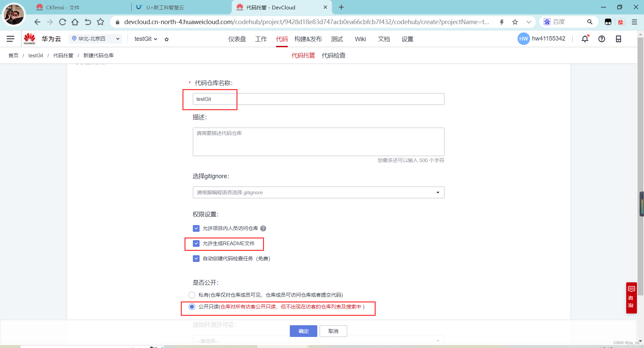644x348 pixels.
Task: Open the 文档 menu item
Action: [x=384, y=39]
